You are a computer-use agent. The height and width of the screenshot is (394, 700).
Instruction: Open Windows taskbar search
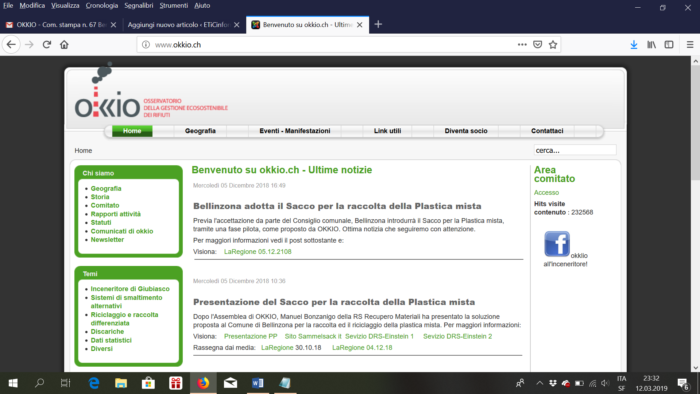[x=39, y=383]
